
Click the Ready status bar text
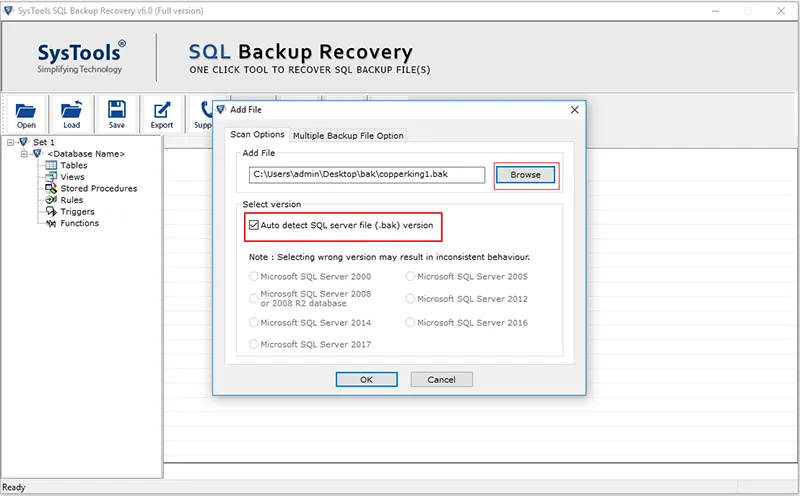click(14, 487)
